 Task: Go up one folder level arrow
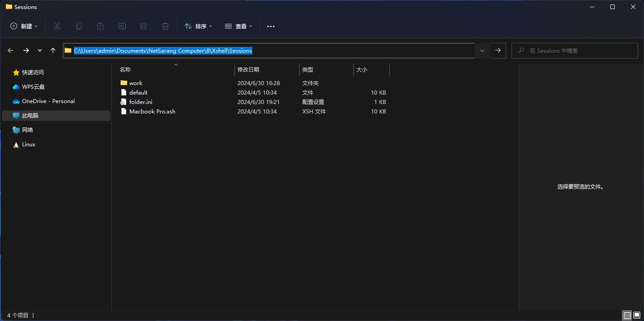pyautogui.click(x=53, y=50)
